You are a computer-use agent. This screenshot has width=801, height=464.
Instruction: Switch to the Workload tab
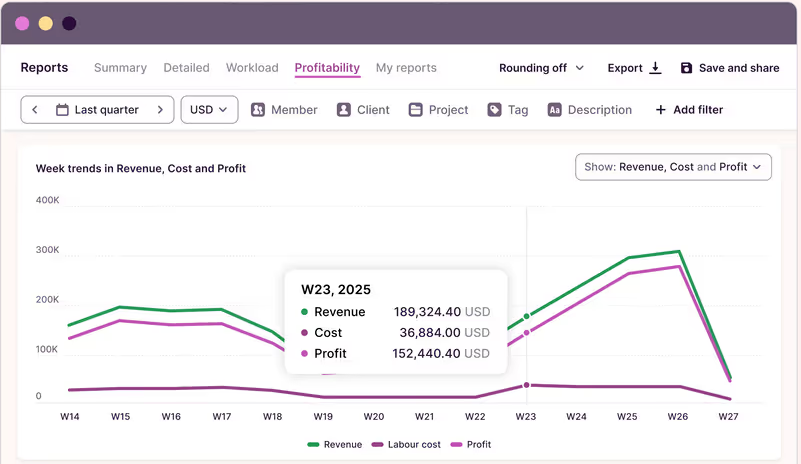[x=252, y=68]
